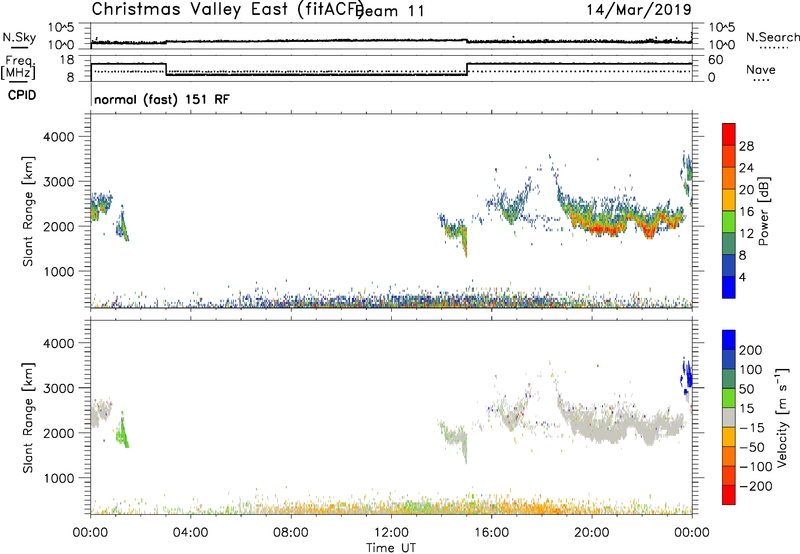Click the Velocity [m s-1] colorbar title
This screenshot has height=554, width=800.
782,417
